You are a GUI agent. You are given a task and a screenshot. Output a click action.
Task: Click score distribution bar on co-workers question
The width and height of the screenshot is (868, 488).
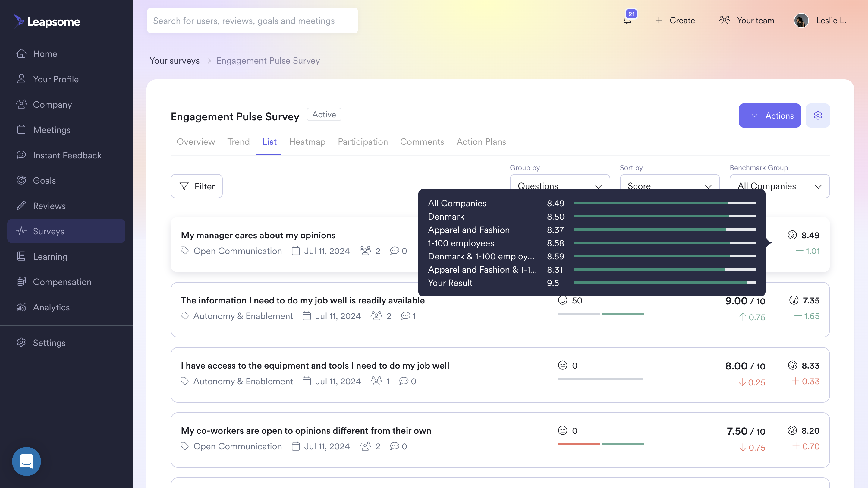coord(601,444)
